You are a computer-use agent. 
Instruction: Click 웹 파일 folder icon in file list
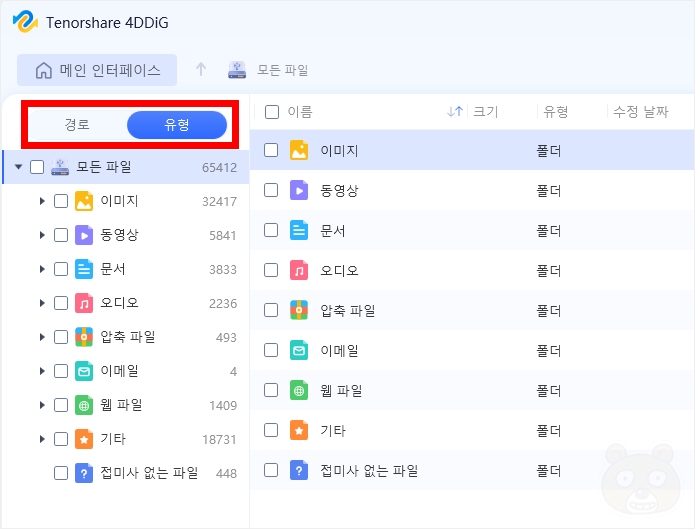coord(299,390)
